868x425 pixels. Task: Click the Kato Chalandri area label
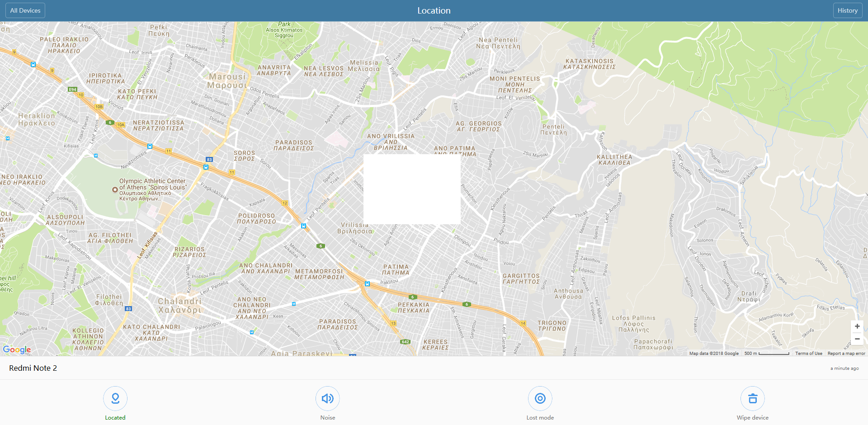(151, 333)
